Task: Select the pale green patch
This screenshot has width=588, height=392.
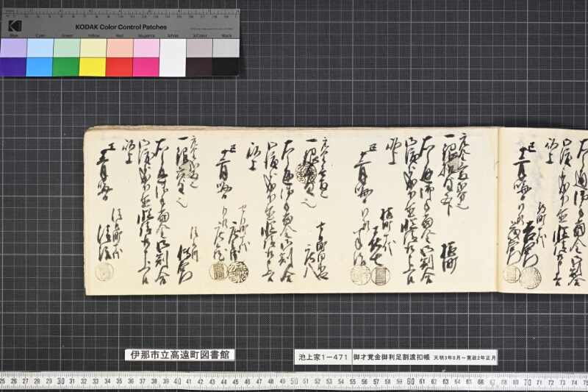Action: 67,48
